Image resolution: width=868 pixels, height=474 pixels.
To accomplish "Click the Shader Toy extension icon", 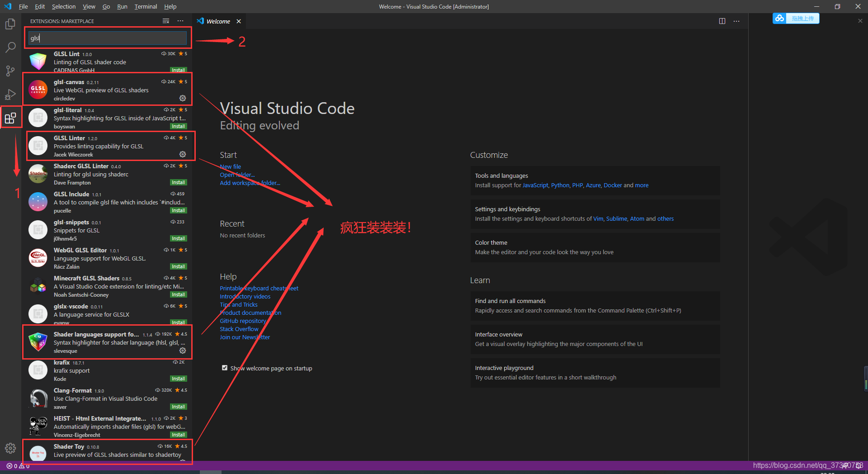I will pyautogui.click(x=38, y=453).
